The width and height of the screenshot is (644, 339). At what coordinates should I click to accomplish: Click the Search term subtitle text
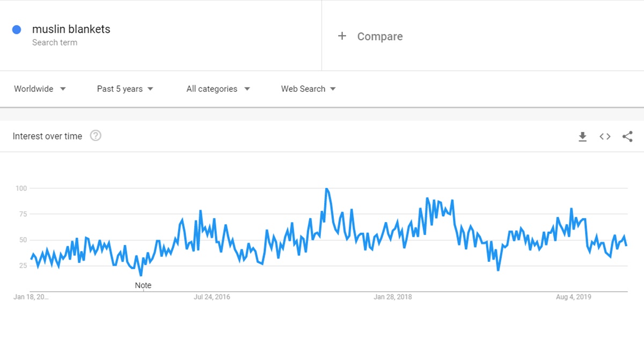tap(55, 42)
